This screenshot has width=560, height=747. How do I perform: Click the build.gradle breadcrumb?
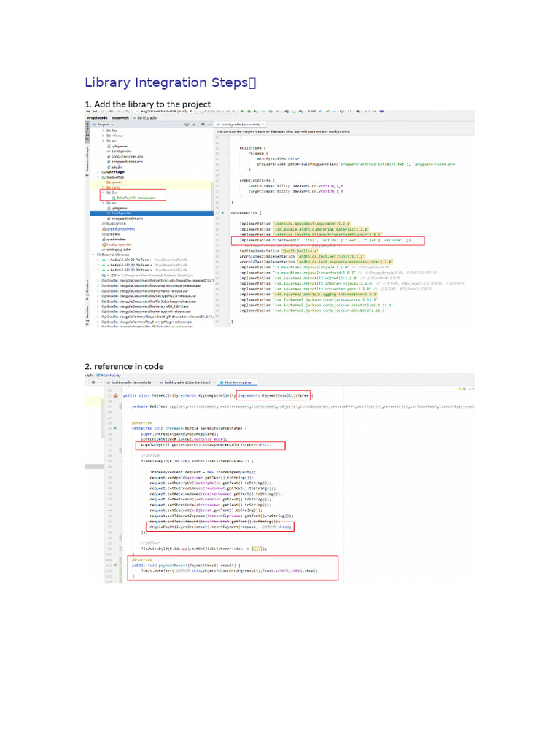(147, 117)
